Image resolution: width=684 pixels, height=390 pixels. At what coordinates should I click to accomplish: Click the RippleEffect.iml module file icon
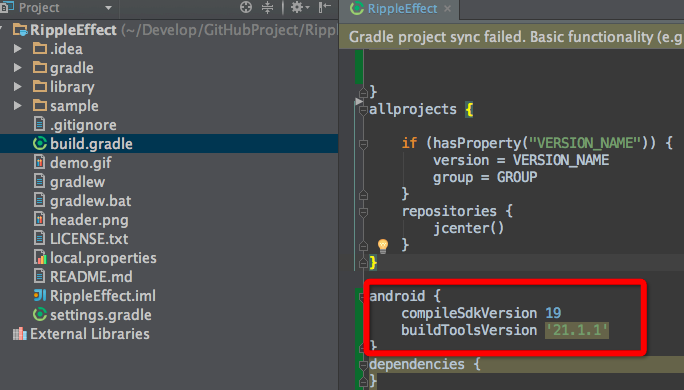tap(40, 295)
